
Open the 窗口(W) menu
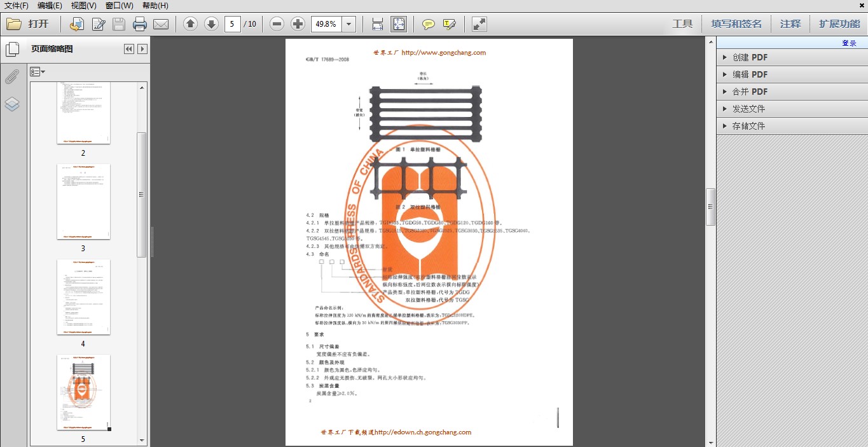click(120, 6)
